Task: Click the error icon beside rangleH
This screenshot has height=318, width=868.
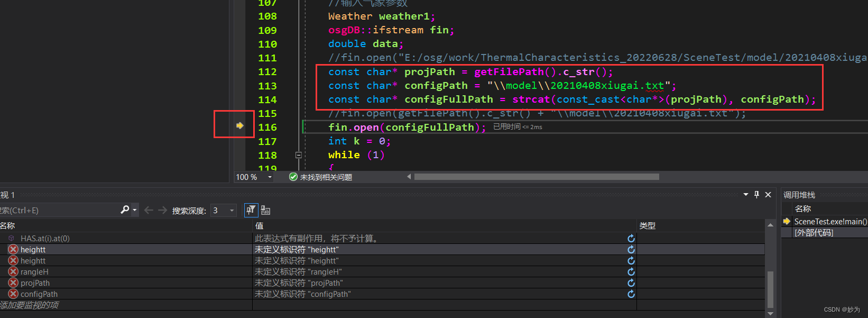Action: [x=13, y=271]
